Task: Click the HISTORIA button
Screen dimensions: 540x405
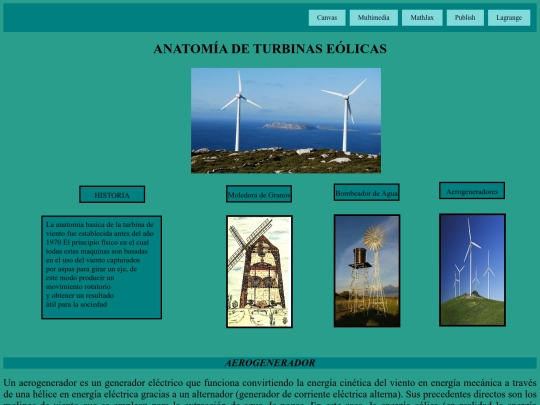Action: (x=112, y=195)
